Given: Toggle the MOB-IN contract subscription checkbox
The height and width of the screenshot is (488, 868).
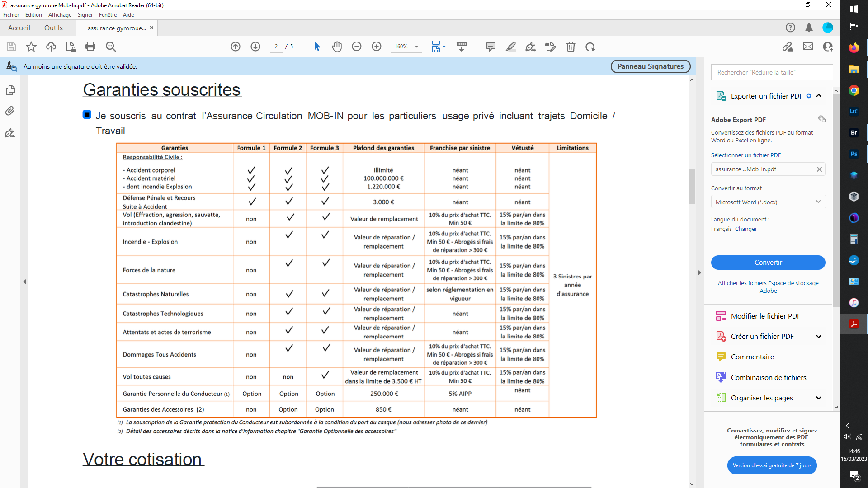Looking at the screenshot, I should click(x=87, y=115).
